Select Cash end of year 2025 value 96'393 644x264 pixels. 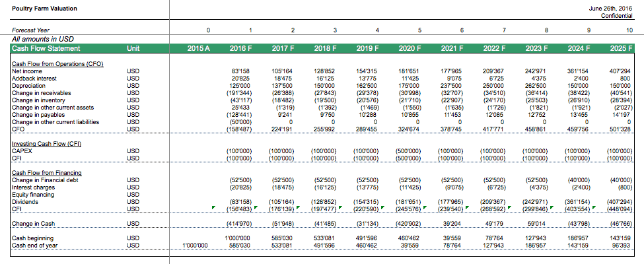[622, 246]
